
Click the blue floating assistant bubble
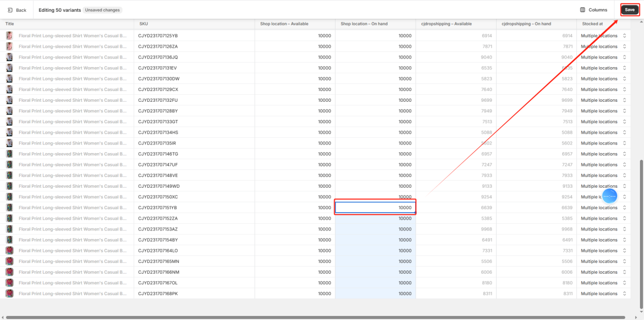click(x=609, y=196)
